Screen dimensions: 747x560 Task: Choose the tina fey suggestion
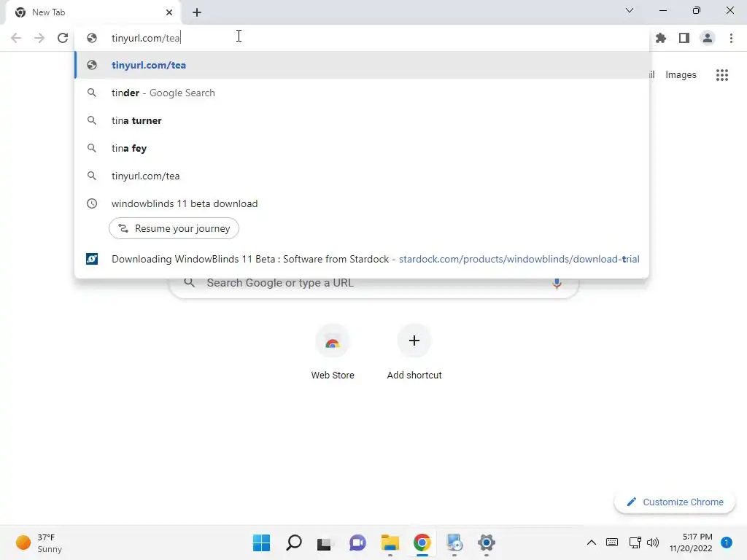coord(362,148)
